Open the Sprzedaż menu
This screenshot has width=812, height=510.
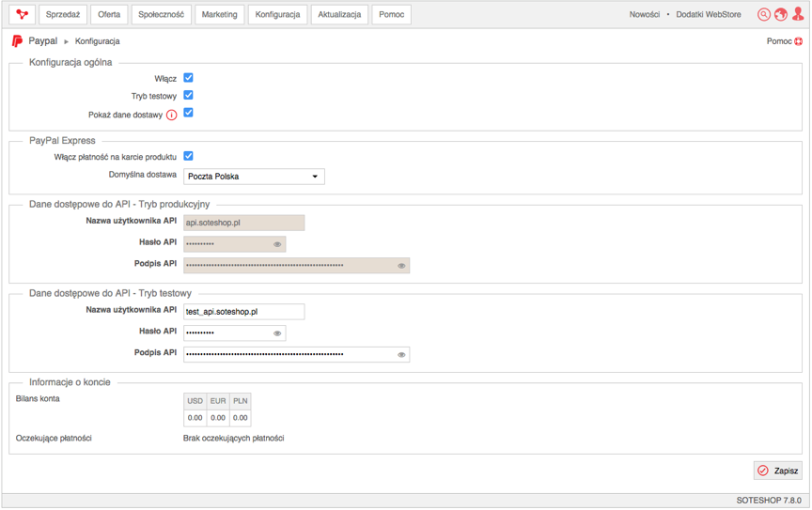point(63,14)
